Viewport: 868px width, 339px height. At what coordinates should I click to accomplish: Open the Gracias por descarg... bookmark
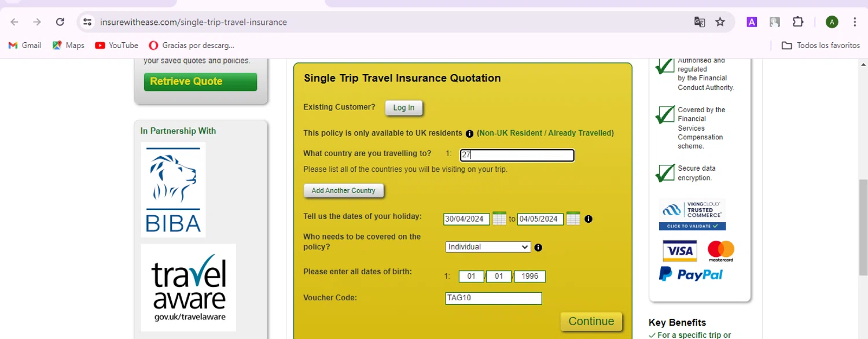point(192,45)
